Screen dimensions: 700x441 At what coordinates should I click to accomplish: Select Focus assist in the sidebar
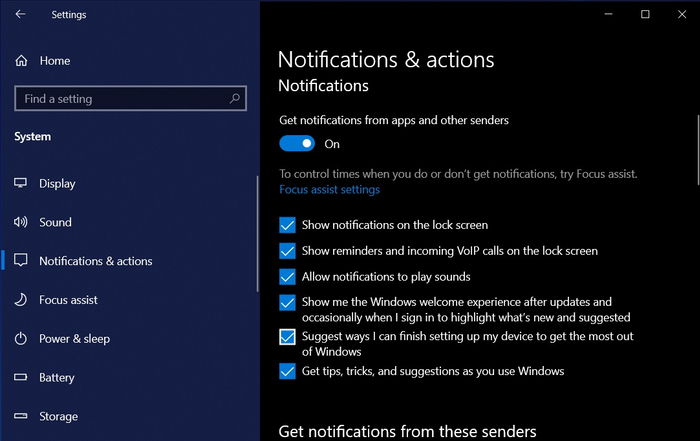[x=68, y=300]
